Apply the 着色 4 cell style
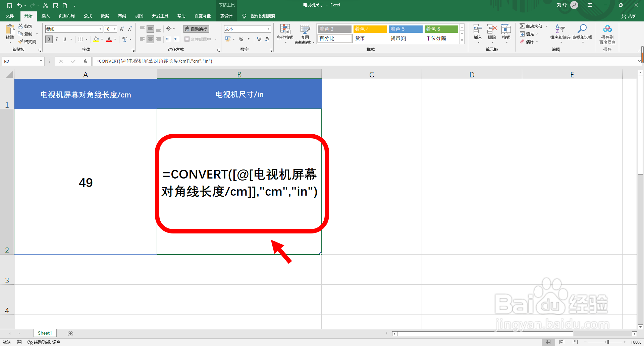 [370, 29]
